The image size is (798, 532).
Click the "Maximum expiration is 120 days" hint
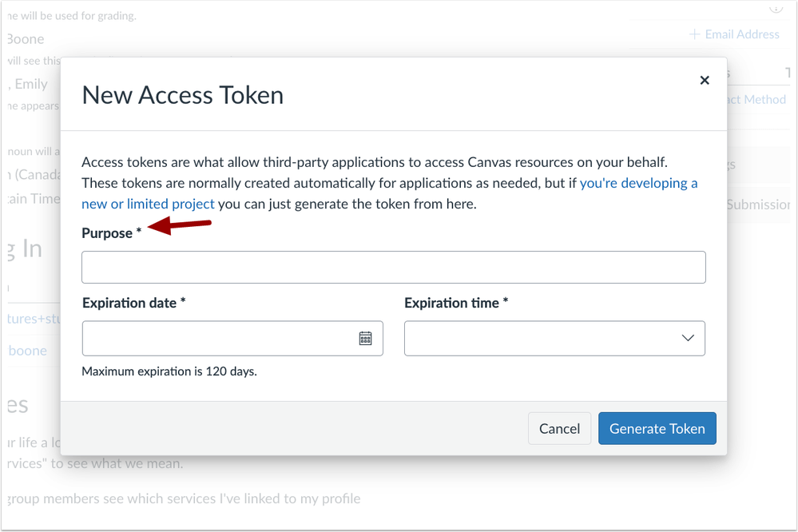pos(169,371)
